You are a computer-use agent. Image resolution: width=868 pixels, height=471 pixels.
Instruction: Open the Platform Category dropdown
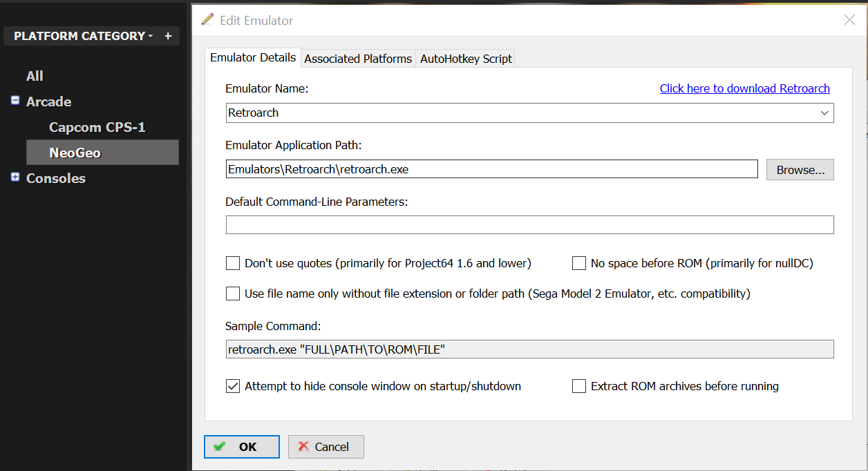pyautogui.click(x=83, y=36)
